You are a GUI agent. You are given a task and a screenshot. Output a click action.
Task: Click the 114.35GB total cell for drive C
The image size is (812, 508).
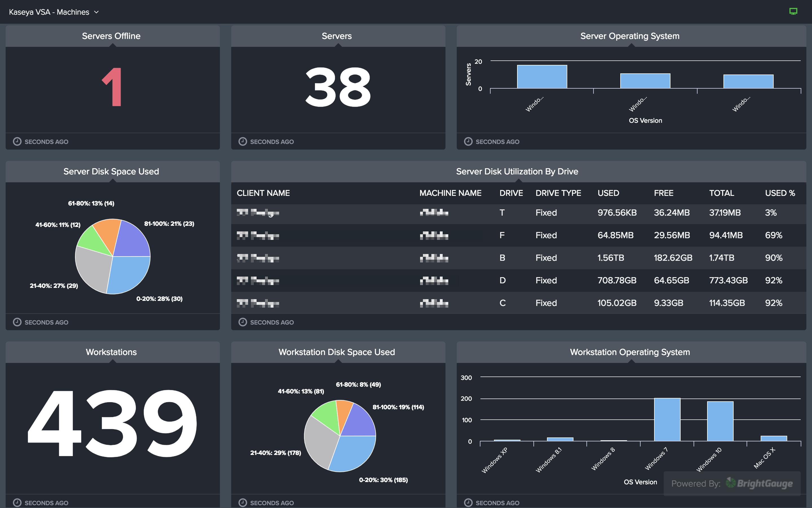tap(727, 303)
